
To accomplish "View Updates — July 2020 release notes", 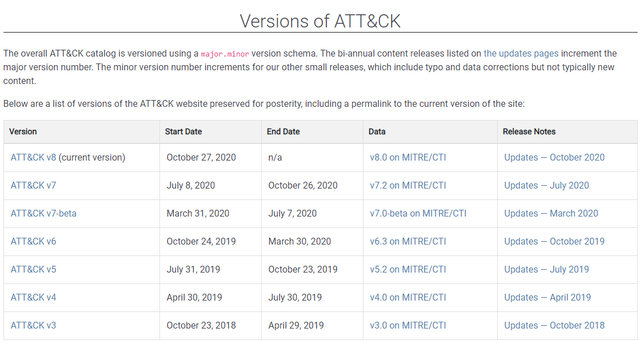I will (x=546, y=185).
